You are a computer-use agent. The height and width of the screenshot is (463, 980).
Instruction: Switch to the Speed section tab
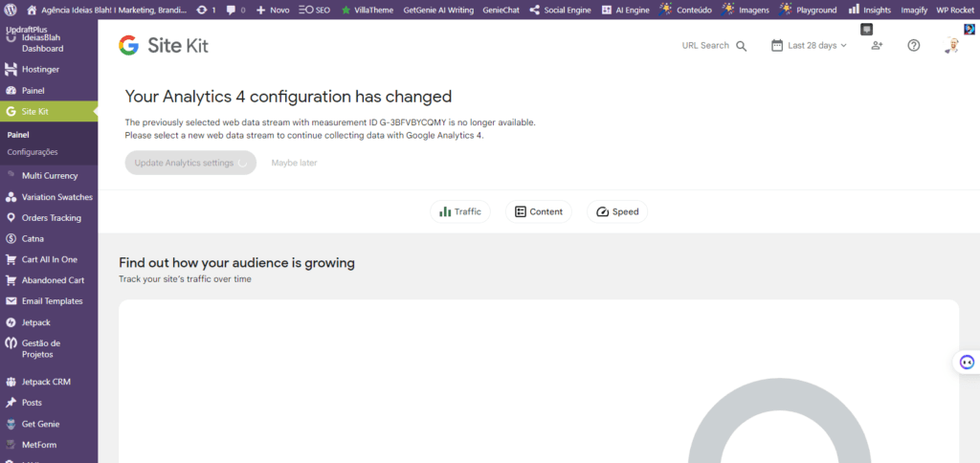pos(617,211)
